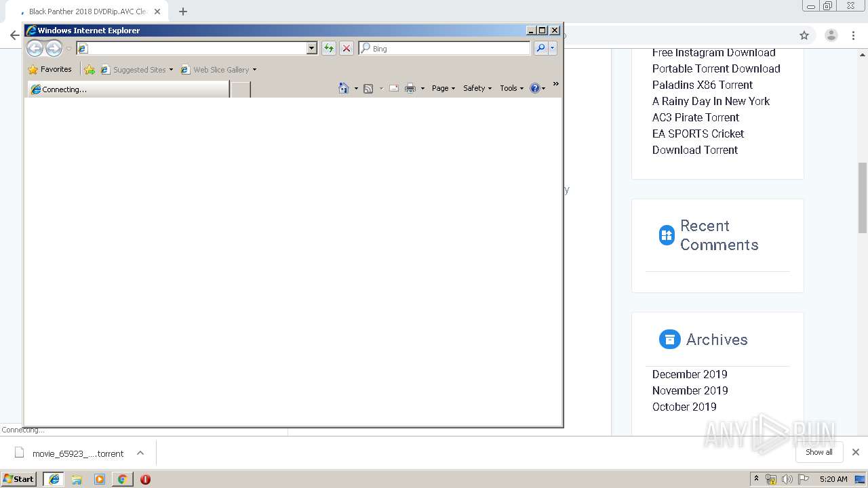Open Paladins X86 Torrent link
This screenshot has height=488, width=868.
click(703, 85)
